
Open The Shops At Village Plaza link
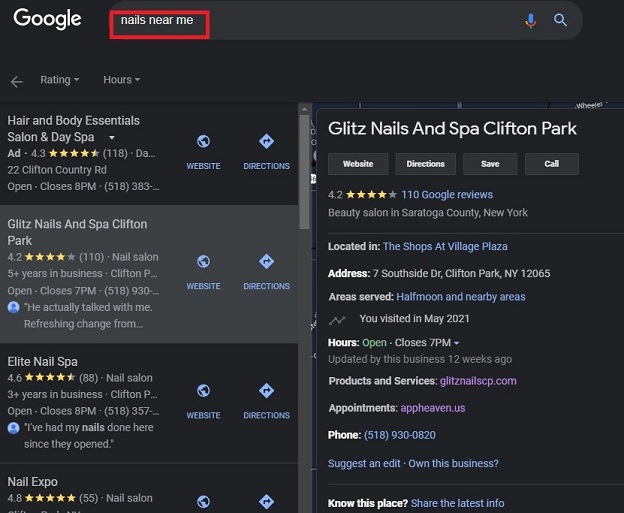(x=445, y=246)
